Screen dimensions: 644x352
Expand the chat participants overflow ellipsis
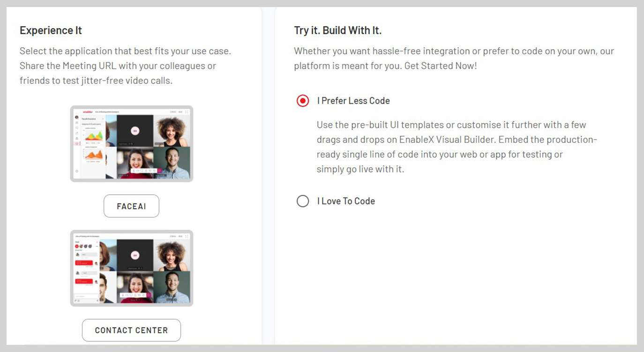pos(97,246)
